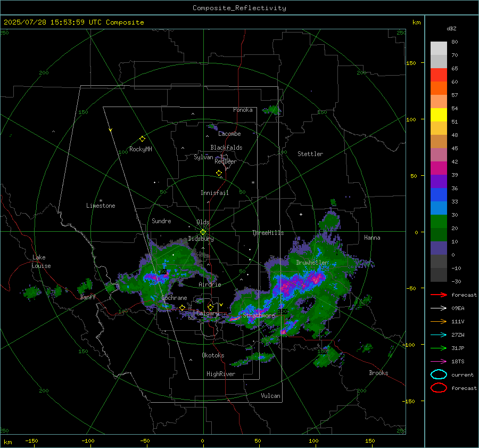
Task: Click the asterisk marker above Limestone
Action: point(101,201)
